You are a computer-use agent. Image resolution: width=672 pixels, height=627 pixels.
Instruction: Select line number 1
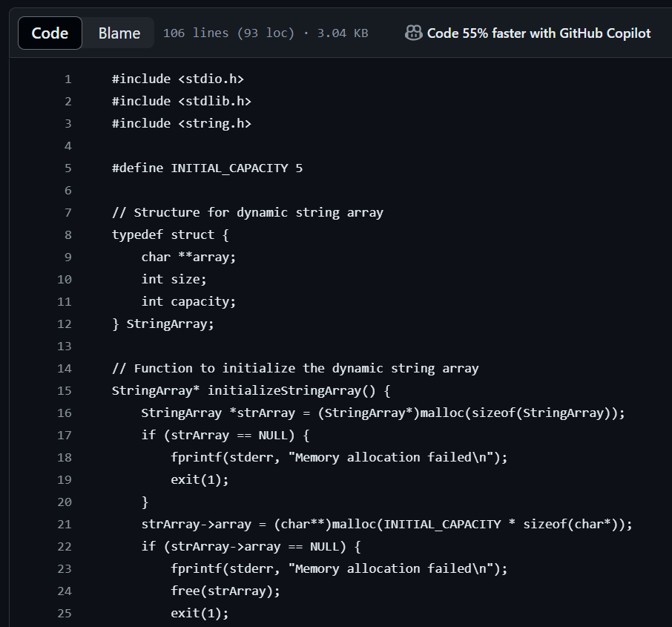point(67,79)
